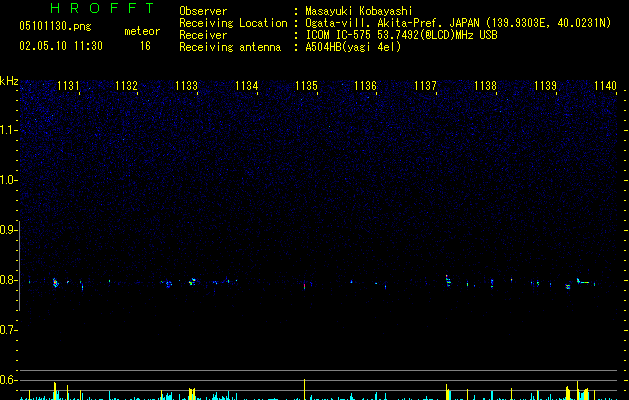Click time marker 1137

(425, 86)
